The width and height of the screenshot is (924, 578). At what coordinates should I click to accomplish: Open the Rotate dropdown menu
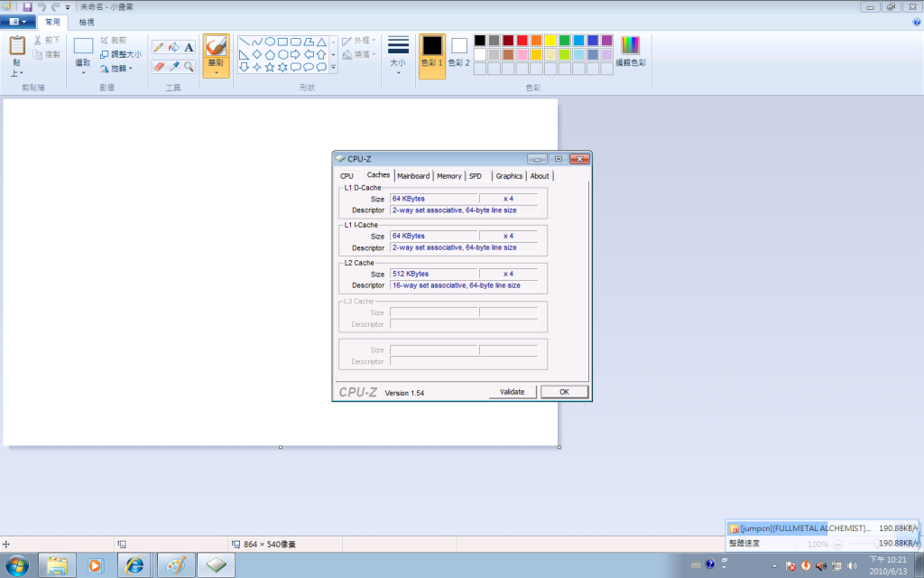(119, 68)
